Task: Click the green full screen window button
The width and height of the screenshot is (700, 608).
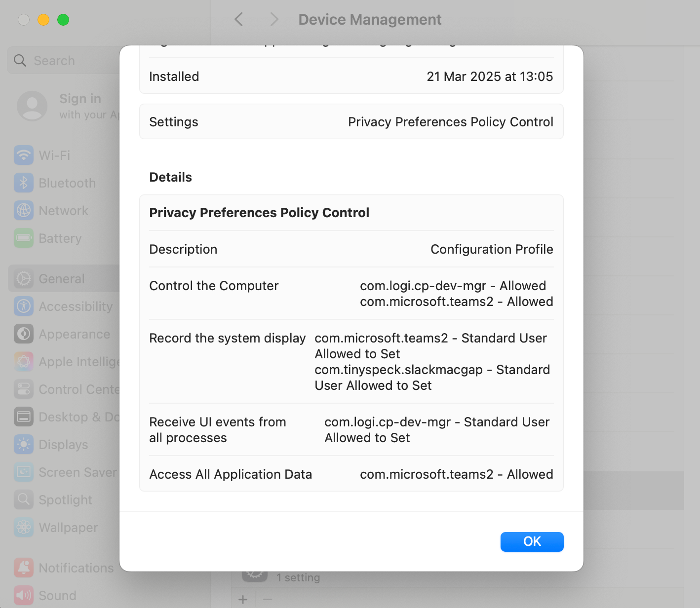Action: tap(63, 20)
